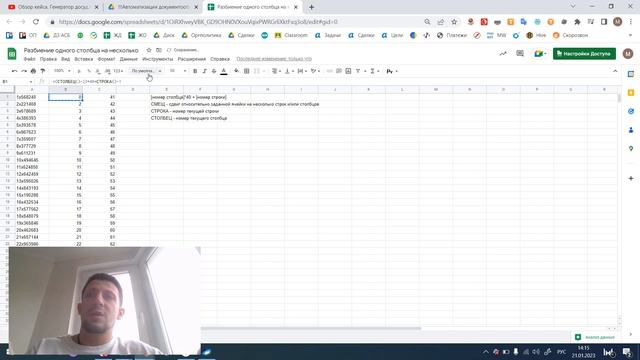Open the borders tool
This screenshot has height=360, width=640.
coord(247,71)
